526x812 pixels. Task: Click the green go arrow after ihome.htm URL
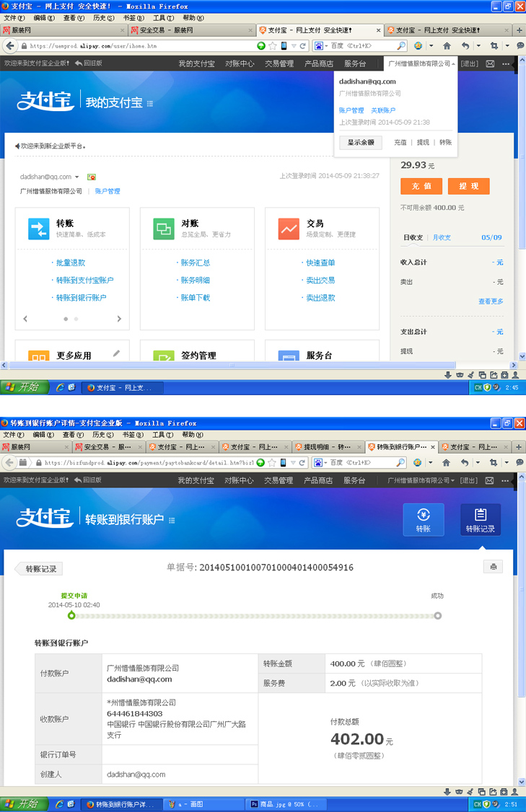point(261,46)
